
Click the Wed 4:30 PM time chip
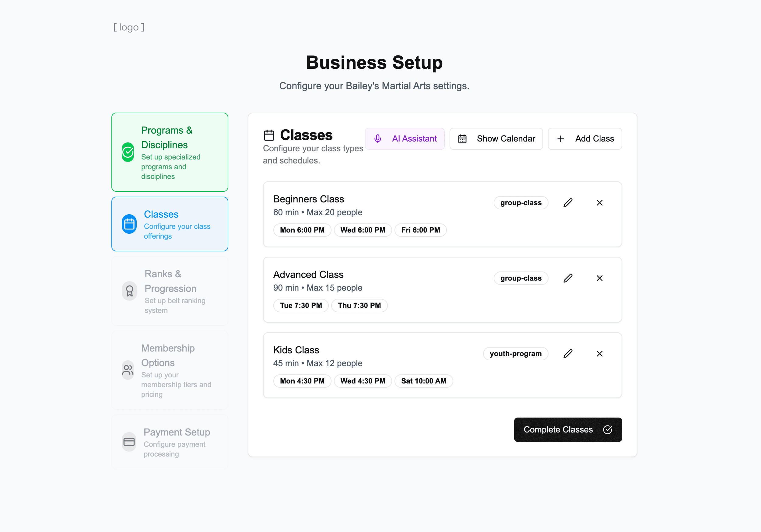pos(363,381)
